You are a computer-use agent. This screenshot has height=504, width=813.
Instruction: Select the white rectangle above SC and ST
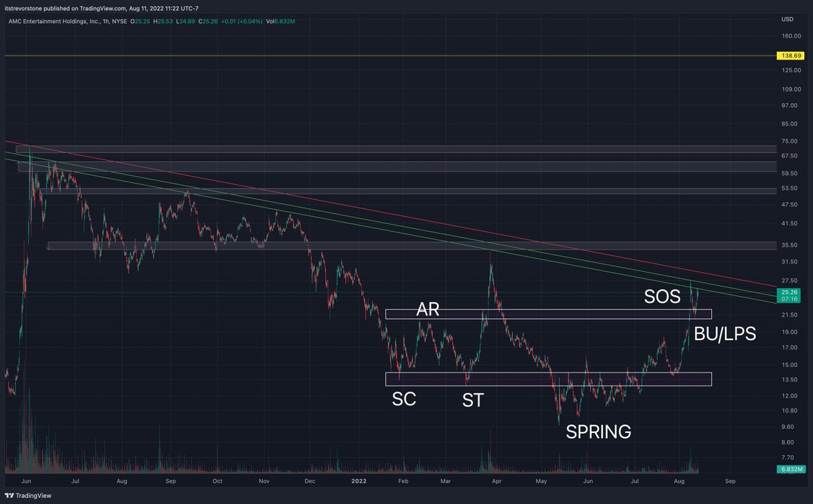pos(549,379)
